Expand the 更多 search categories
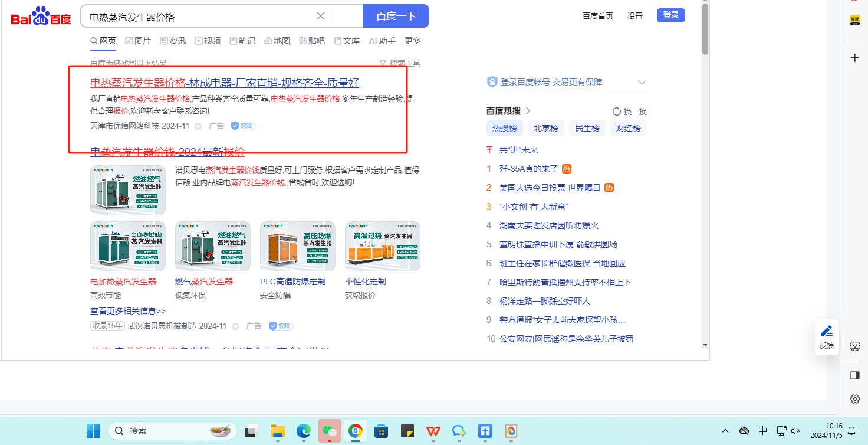This screenshot has height=445, width=868. point(413,41)
